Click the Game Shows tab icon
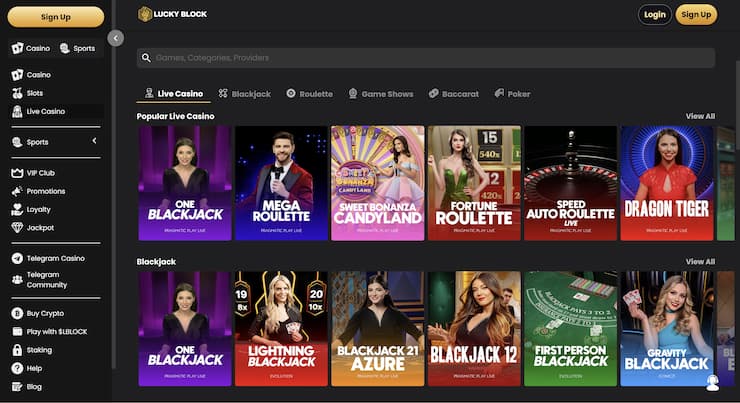740x403 pixels. coord(353,93)
